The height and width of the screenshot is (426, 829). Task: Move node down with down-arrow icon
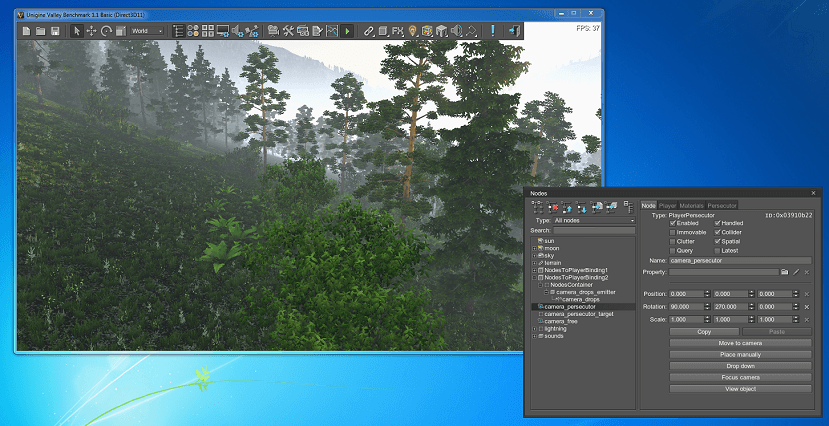[x=582, y=207]
